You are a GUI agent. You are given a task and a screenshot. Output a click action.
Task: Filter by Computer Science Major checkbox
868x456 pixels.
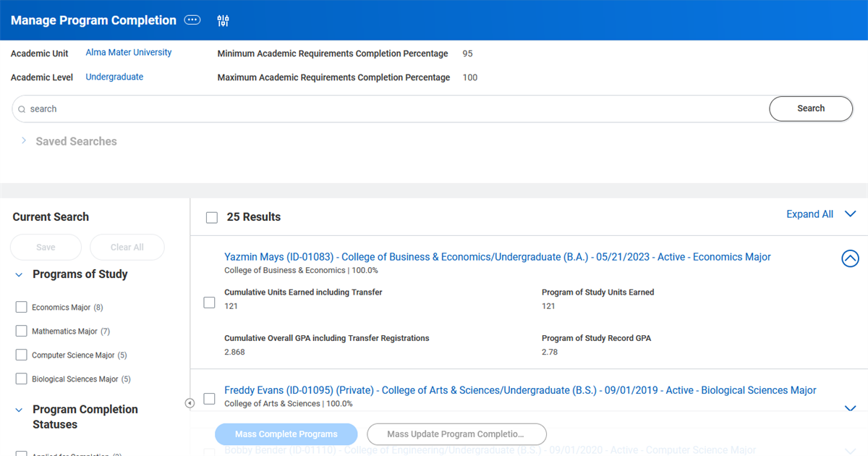point(22,355)
